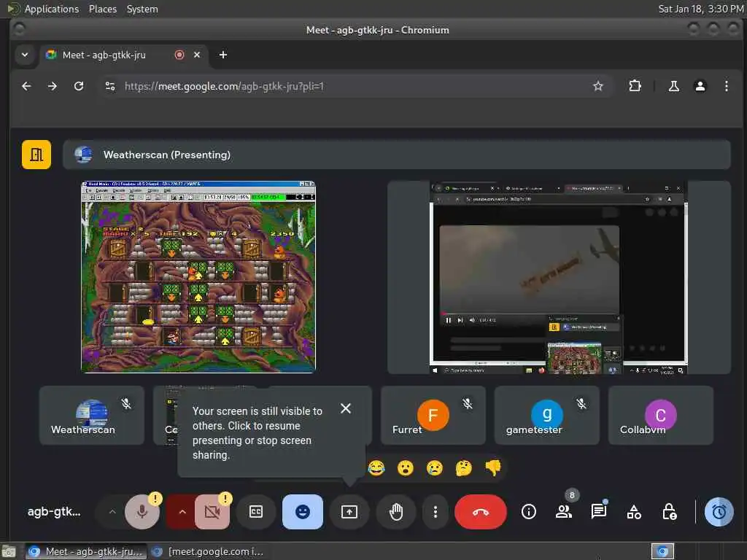Open a new browser tab

click(223, 55)
